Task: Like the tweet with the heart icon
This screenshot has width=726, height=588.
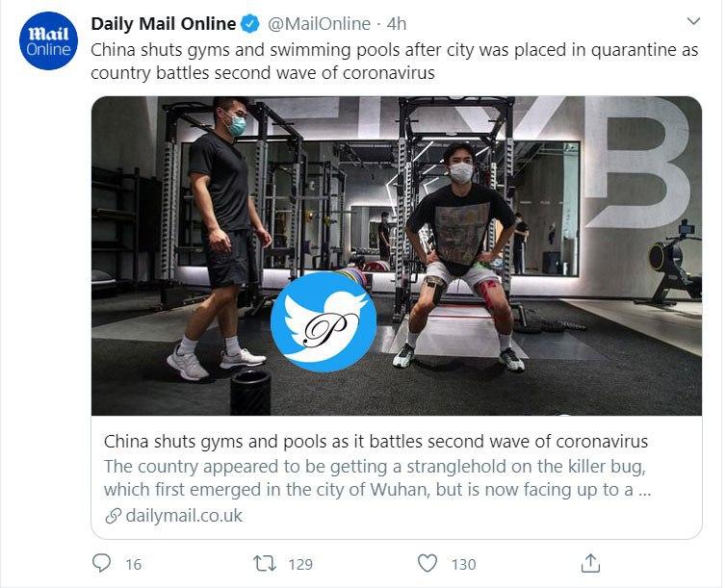Action: point(428,563)
